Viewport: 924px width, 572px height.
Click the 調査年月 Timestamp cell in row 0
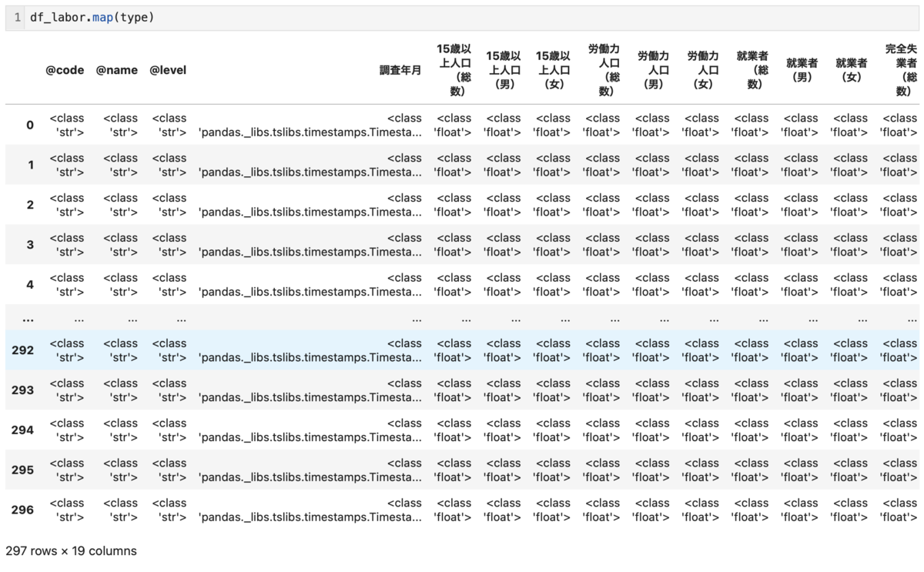[x=310, y=125]
